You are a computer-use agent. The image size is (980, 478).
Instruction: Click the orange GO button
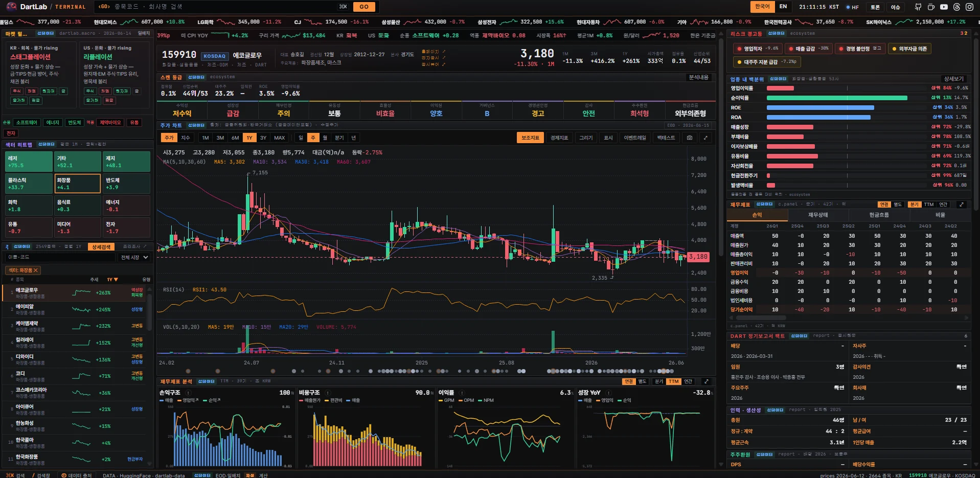coord(364,7)
